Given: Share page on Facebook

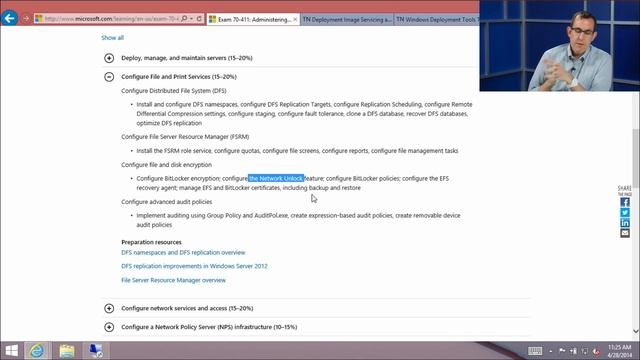Looking at the screenshot, I should 625,202.
